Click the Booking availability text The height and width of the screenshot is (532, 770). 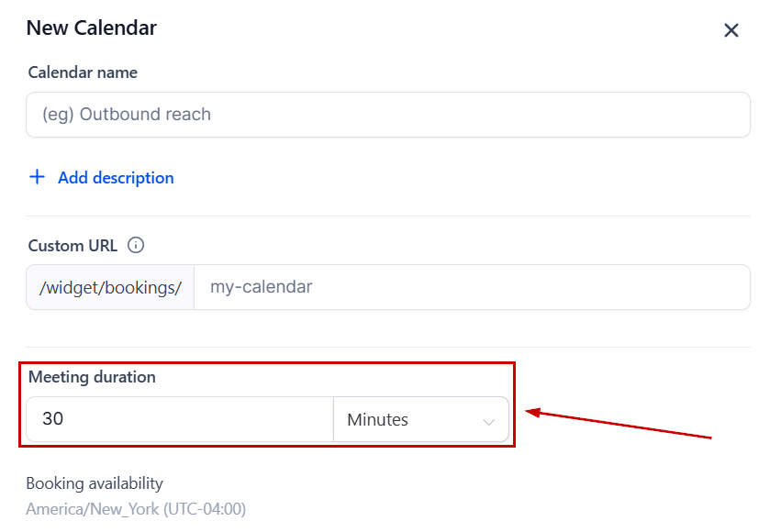pos(94,482)
